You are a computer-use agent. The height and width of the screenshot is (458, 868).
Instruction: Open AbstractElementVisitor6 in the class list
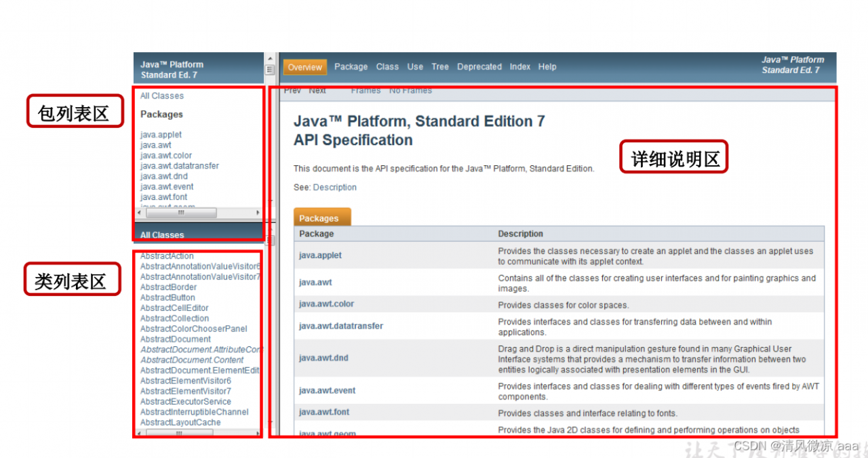point(186,381)
